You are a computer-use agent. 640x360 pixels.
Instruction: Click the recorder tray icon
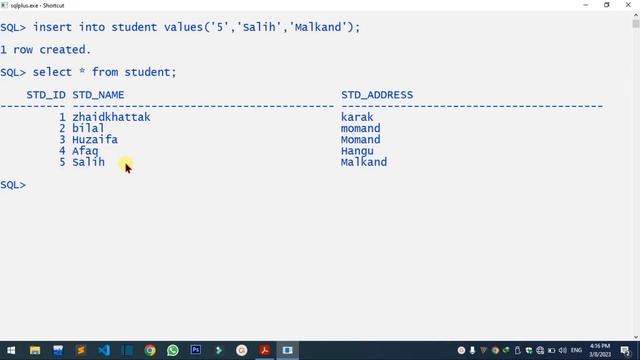pyautogui.click(x=461, y=350)
